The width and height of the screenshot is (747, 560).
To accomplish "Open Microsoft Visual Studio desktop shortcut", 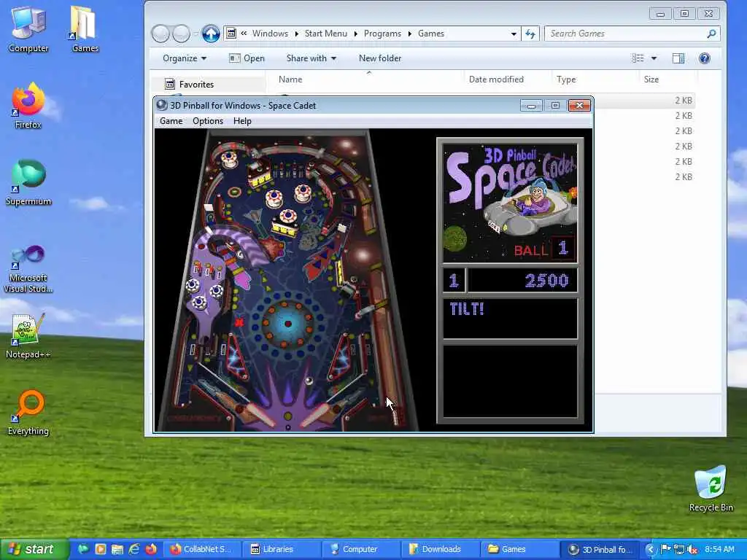I will tap(28, 269).
